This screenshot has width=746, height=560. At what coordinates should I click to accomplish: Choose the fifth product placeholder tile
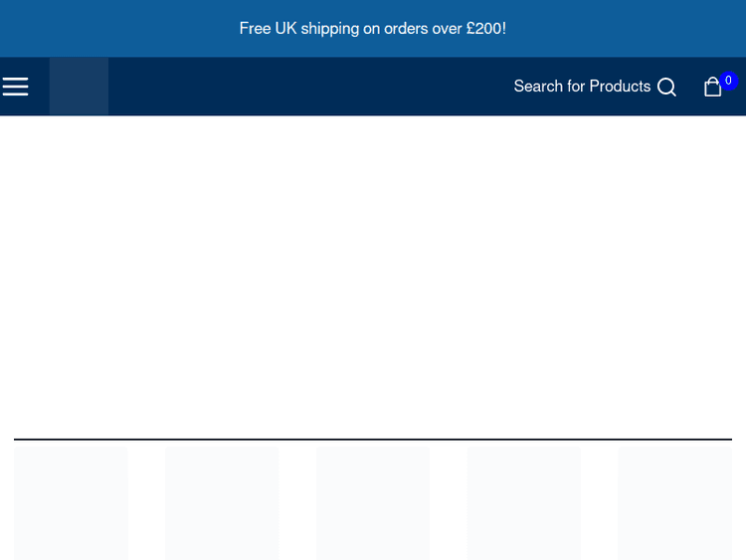point(674,502)
